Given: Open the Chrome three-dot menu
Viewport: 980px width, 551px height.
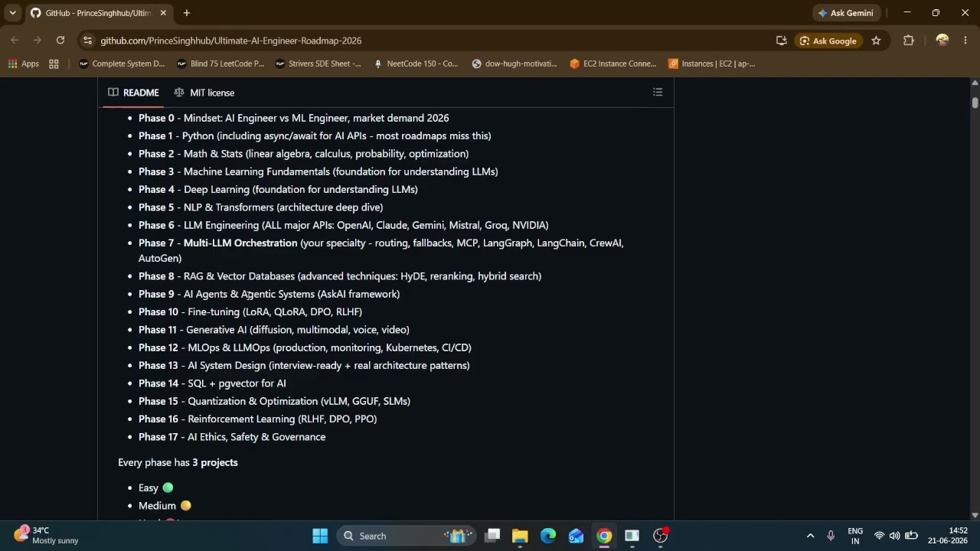Looking at the screenshot, I should (x=965, y=41).
